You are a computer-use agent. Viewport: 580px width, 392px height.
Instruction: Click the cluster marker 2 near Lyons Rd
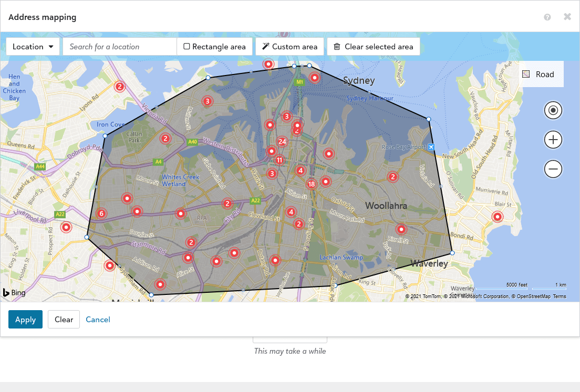coord(119,87)
